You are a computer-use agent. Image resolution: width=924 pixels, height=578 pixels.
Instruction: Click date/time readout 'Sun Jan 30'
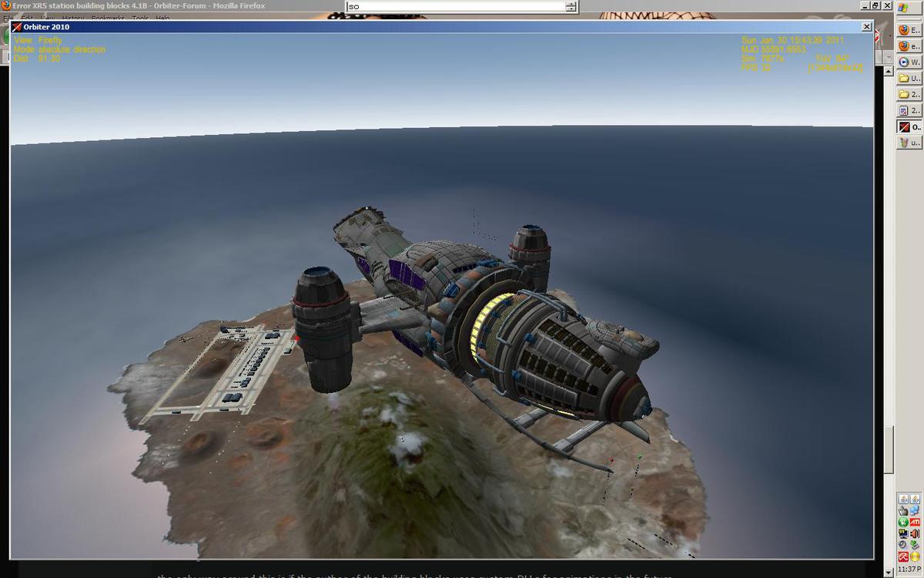793,40
